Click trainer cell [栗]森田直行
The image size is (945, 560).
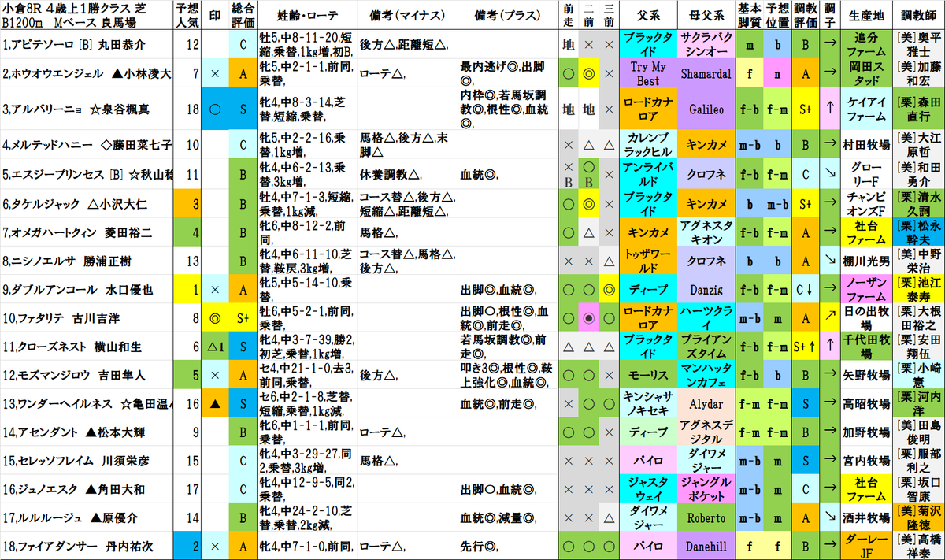point(919,109)
